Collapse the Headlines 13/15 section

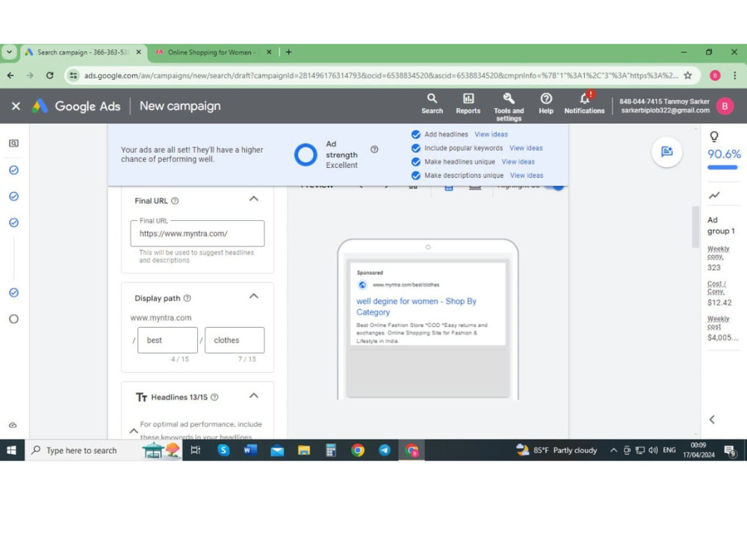tap(254, 396)
